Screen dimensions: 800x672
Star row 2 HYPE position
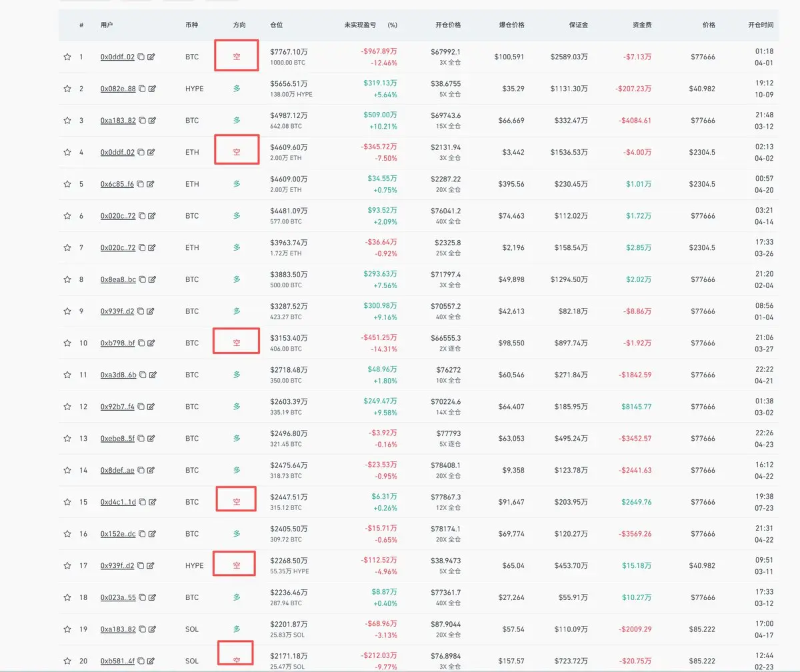tap(67, 89)
